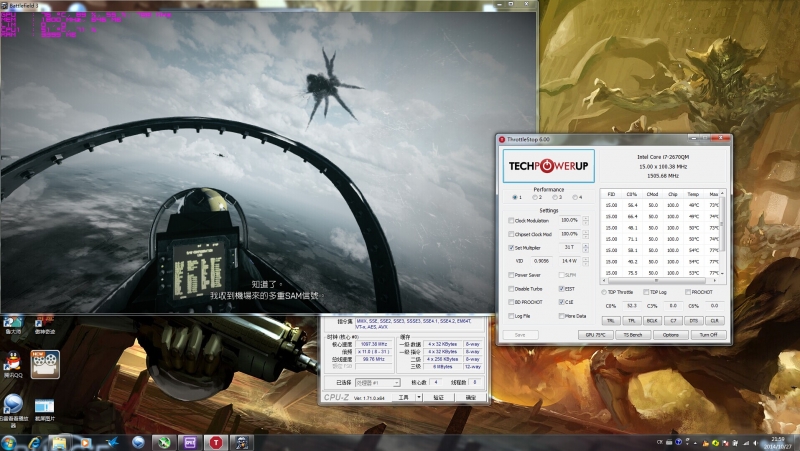The height and width of the screenshot is (451, 800).
Task: Adjust the wattage value spinner
Action: (x=585, y=261)
